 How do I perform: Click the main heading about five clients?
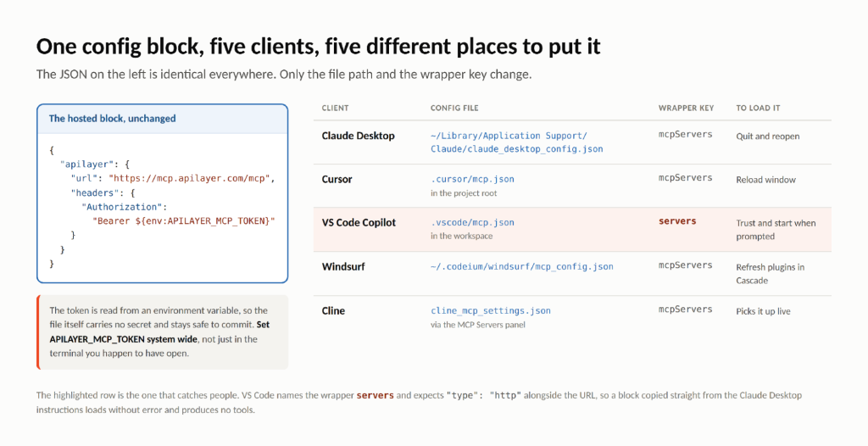tap(319, 47)
